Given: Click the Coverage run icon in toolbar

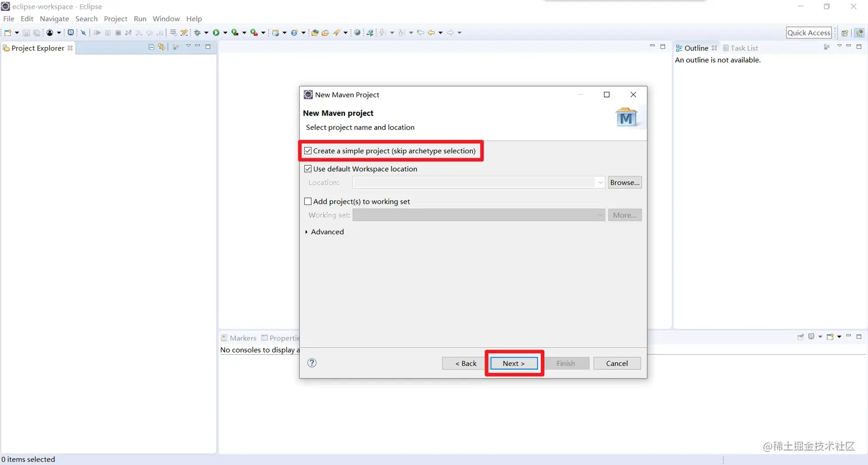Looking at the screenshot, I should click(235, 33).
